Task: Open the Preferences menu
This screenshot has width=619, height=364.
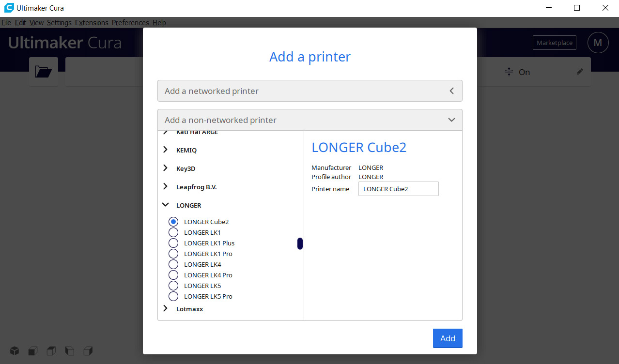Action: 130,23
